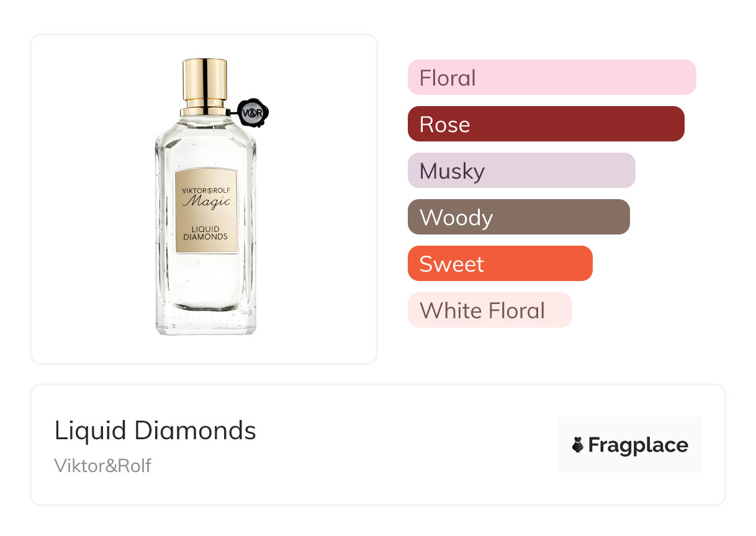The width and height of the screenshot is (756, 536).
Task: Click the orange Sweet accord bar
Action: 500,264
